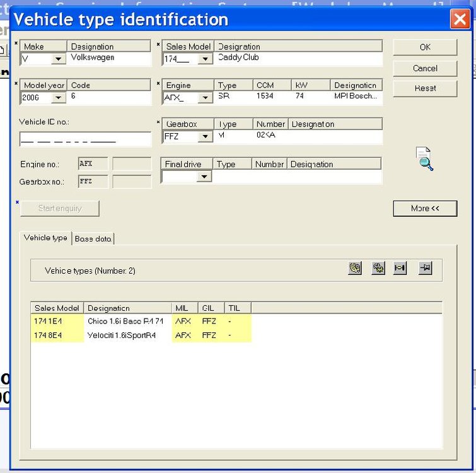Open the Make dropdown
Viewport: 476px width, 473px height.
tap(58, 59)
